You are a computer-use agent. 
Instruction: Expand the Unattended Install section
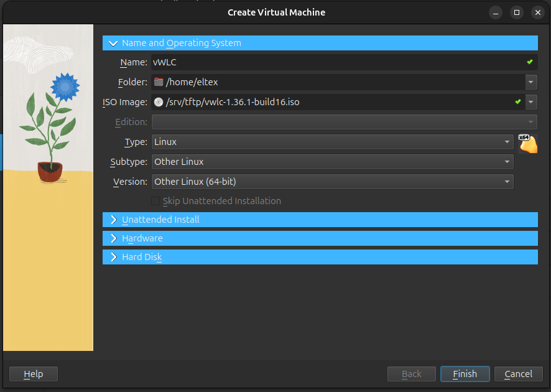(113, 220)
